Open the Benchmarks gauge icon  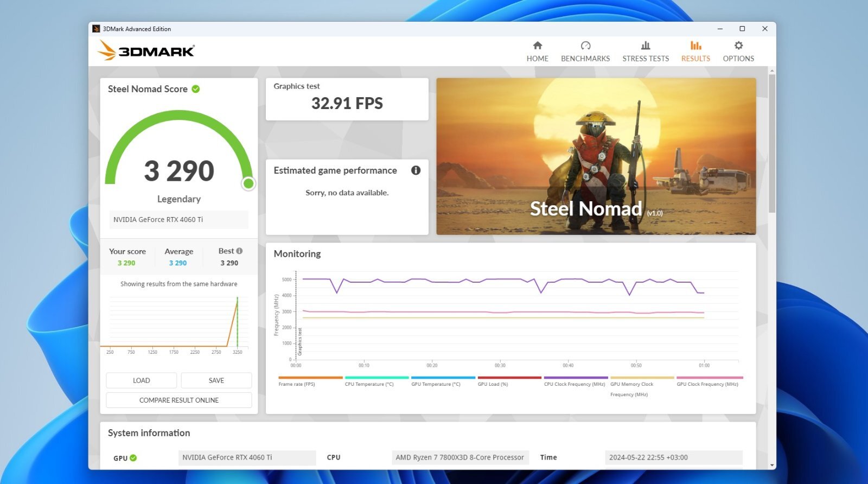click(585, 46)
